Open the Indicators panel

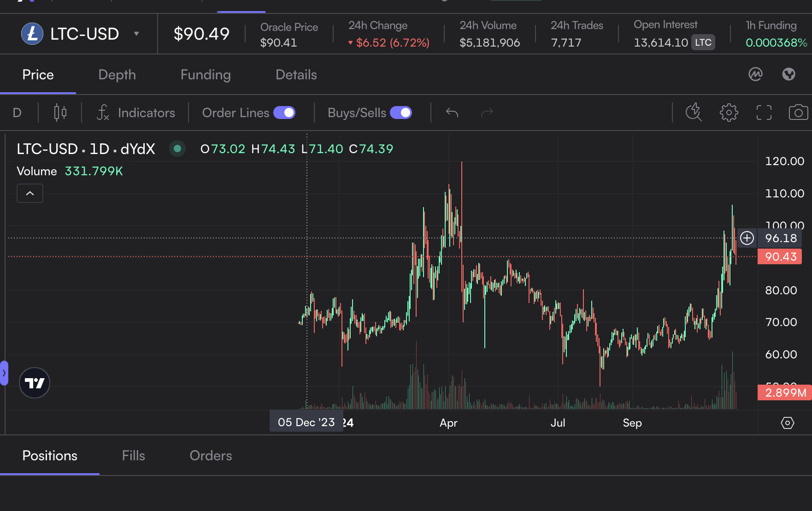[x=136, y=113]
